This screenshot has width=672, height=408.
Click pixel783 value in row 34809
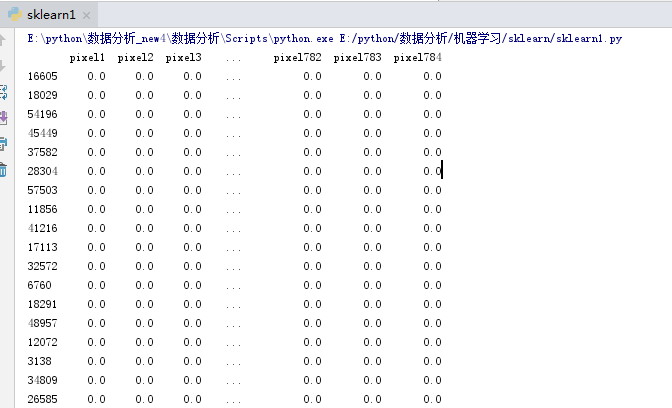pos(372,380)
